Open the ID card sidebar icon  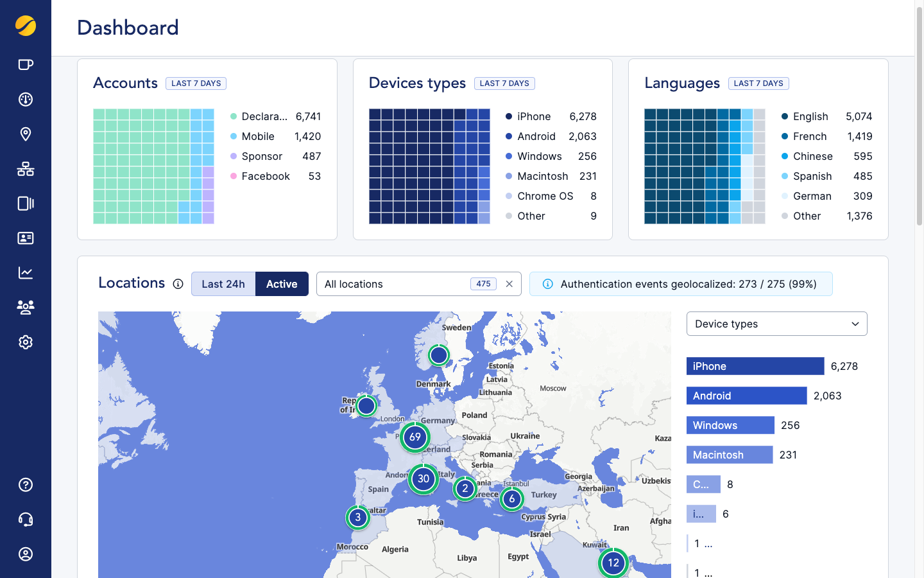(x=26, y=238)
